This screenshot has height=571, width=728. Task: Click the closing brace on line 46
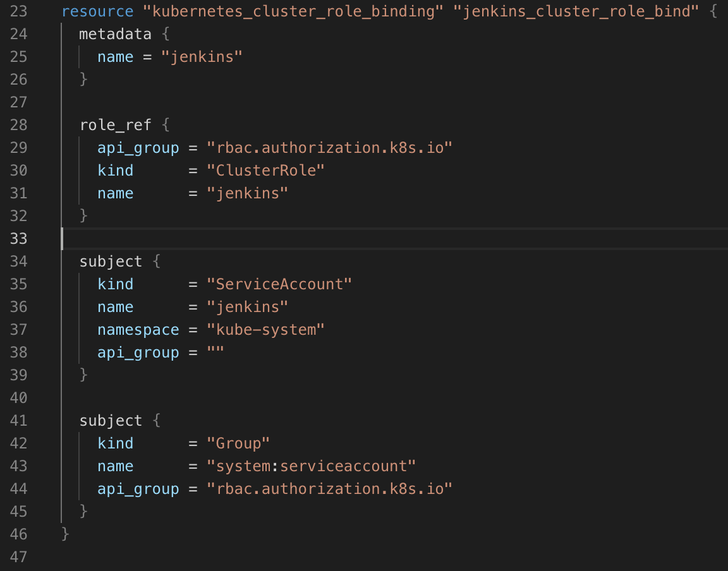pyautogui.click(x=64, y=534)
